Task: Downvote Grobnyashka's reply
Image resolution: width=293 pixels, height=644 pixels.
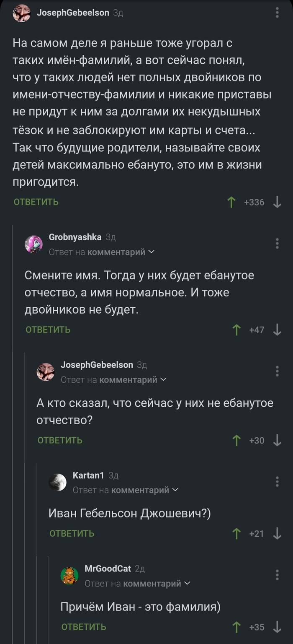Action: [x=278, y=330]
